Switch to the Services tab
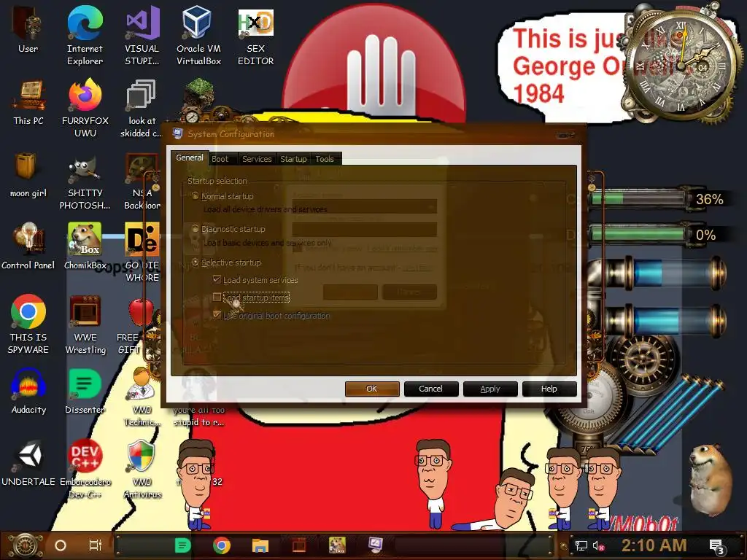Image resolution: width=747 pixels, height=560 pixels. point(257,159)
